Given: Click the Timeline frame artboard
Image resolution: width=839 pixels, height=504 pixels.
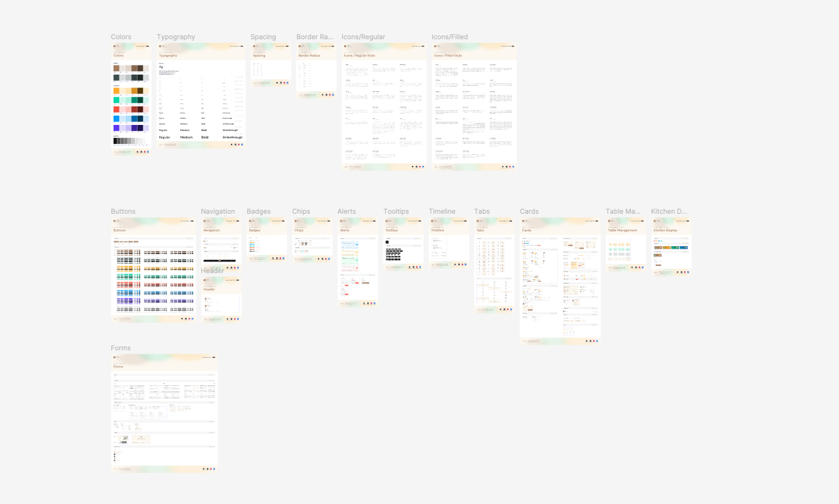Looking at the screenshot, I should click(x=448, y=243).
